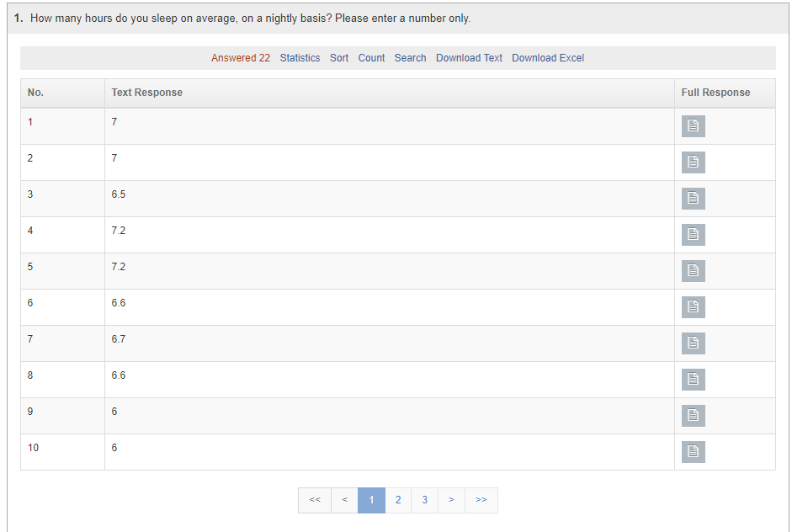This screenshot has width=792, height=532.
Task: Go to page 3 of responses
Action: [x=425, y=500]
